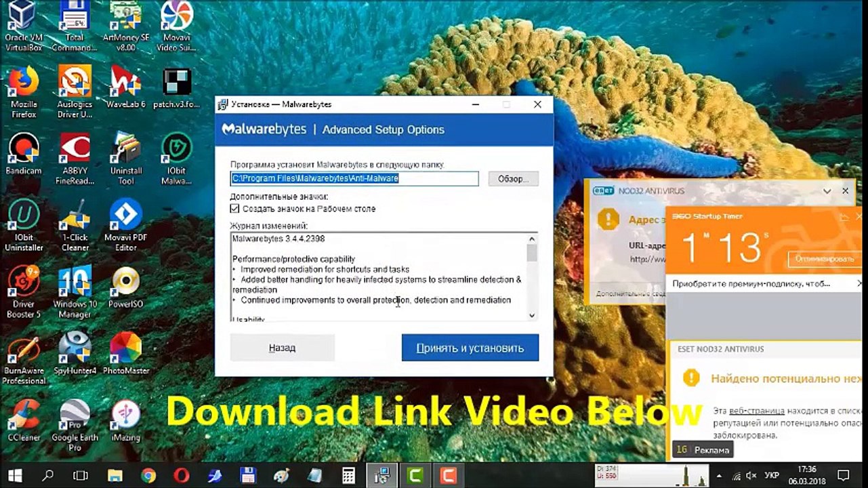Click the веб-страница link in ESET alert
868x488 pixels.
(757, 411)
